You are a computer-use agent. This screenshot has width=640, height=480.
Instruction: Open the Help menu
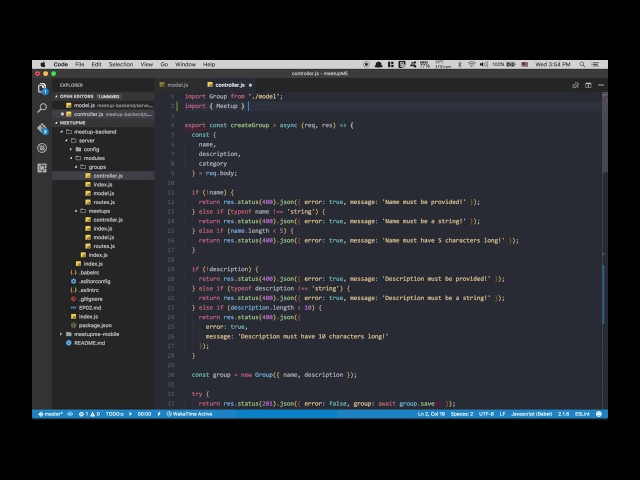(x=209, y=64)
